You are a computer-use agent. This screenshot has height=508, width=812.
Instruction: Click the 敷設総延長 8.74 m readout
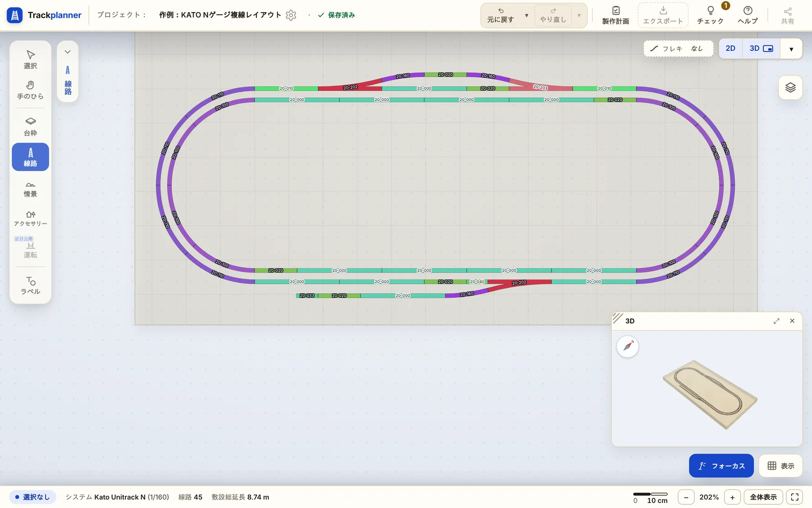tap(240, 497)
